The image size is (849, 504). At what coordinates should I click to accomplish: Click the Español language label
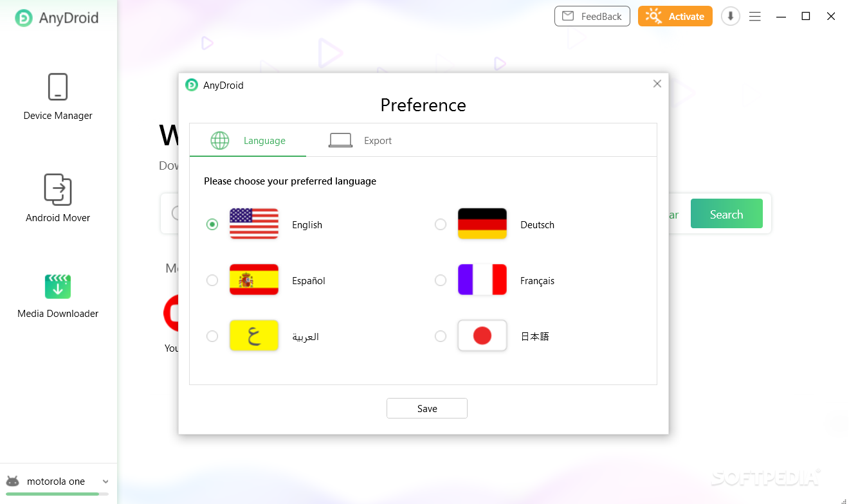(309, 281)
